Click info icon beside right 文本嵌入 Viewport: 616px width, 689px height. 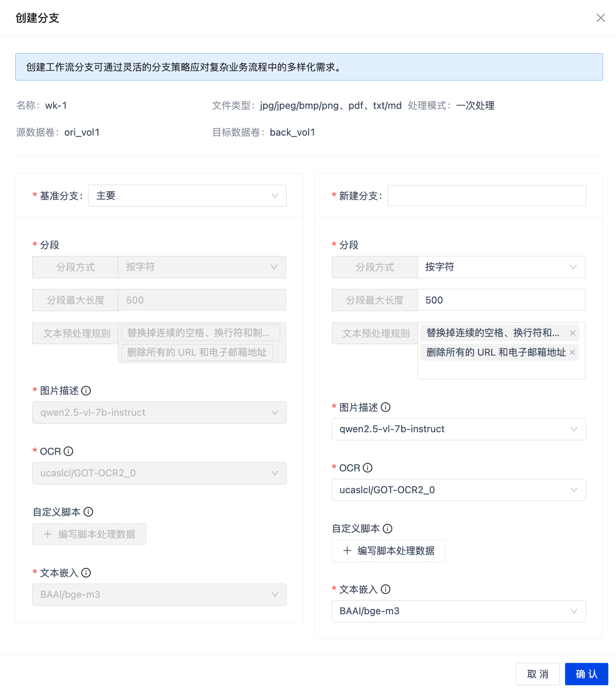386,589
